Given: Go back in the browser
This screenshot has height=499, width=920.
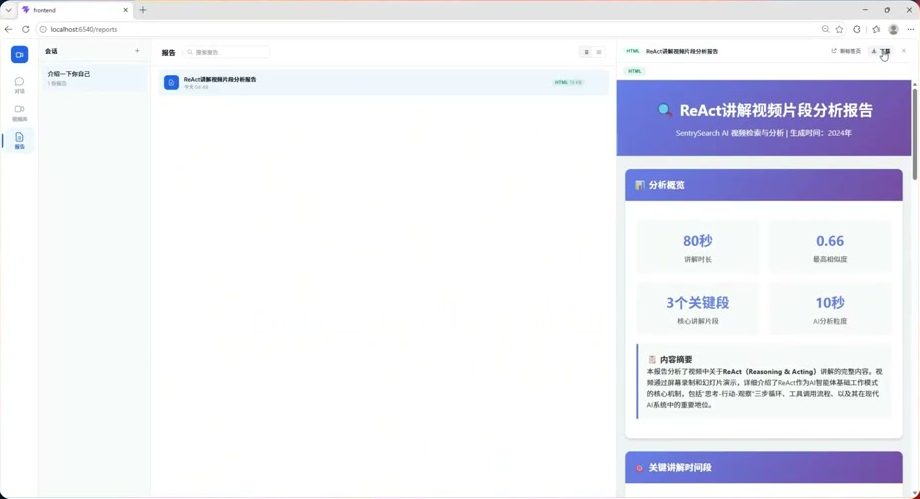Looking at the screenshot, I should pyautogui.click(x=8, y=29).
